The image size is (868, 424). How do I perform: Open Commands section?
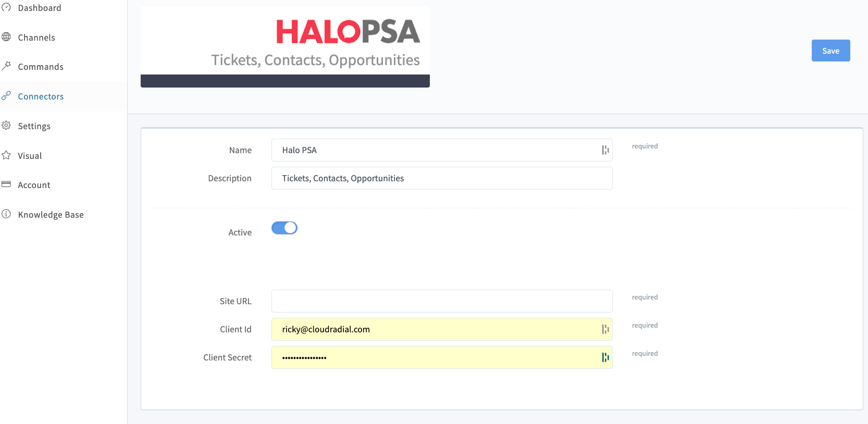pyautogui.click(x=41, y=67)
